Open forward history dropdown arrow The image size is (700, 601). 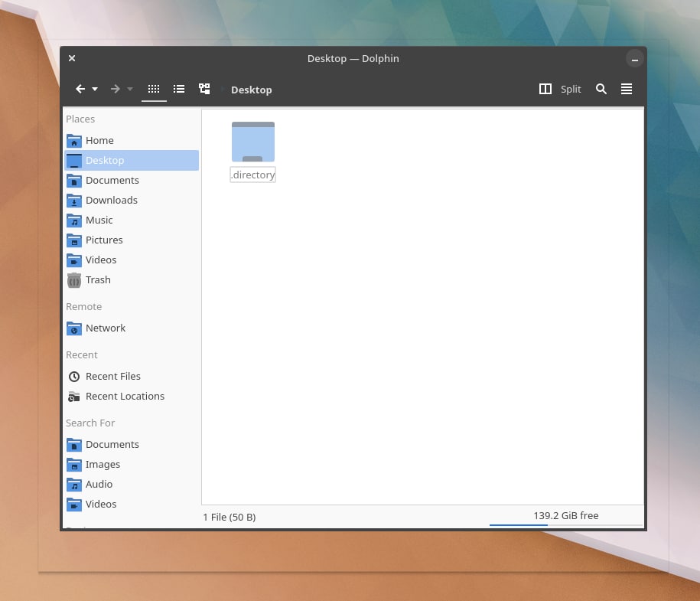(130, 89)
